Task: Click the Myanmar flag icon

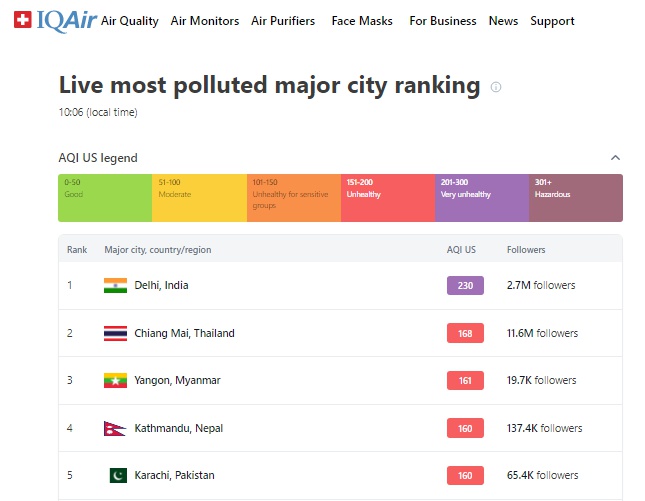Action: click(115, 380)
